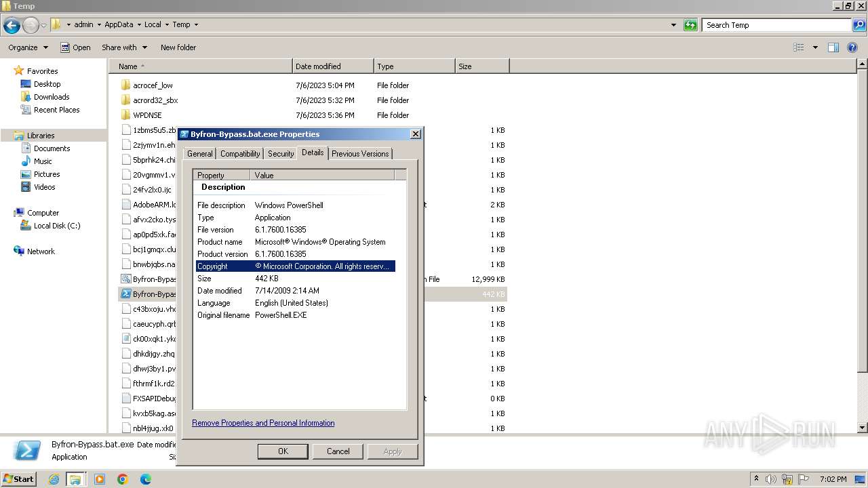The width and height of the screenshot is (868, 488).
Task: Click the Forward navigation arrow
Action: tap(31, 26)
